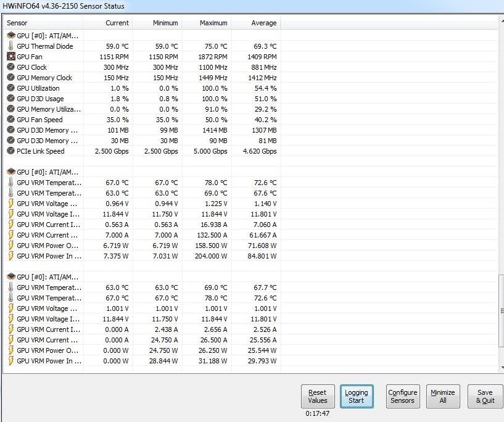Screen dimensions: 504x422
Task: Click GPU Memory Utilization maximum 91.0 %
Action: tap(216, 109)
